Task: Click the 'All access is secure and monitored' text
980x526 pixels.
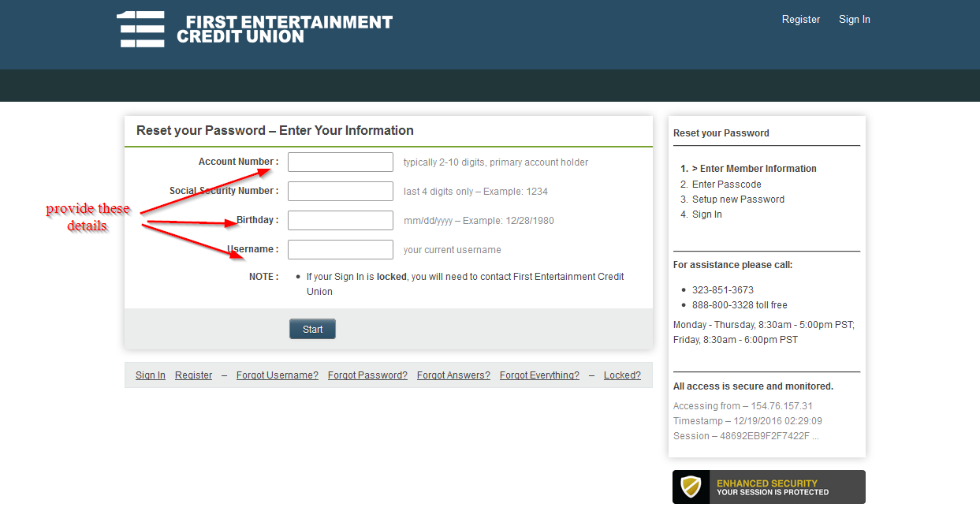Action: coord(753,386)
